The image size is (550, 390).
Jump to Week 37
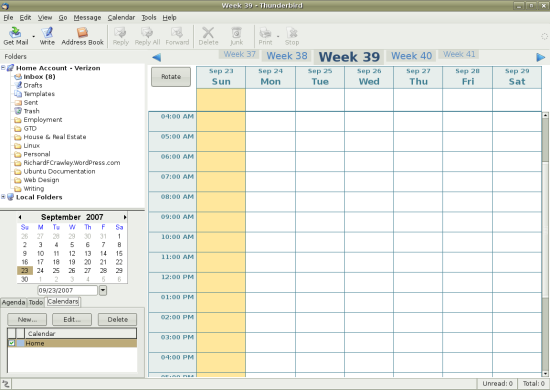click(240, 54)
